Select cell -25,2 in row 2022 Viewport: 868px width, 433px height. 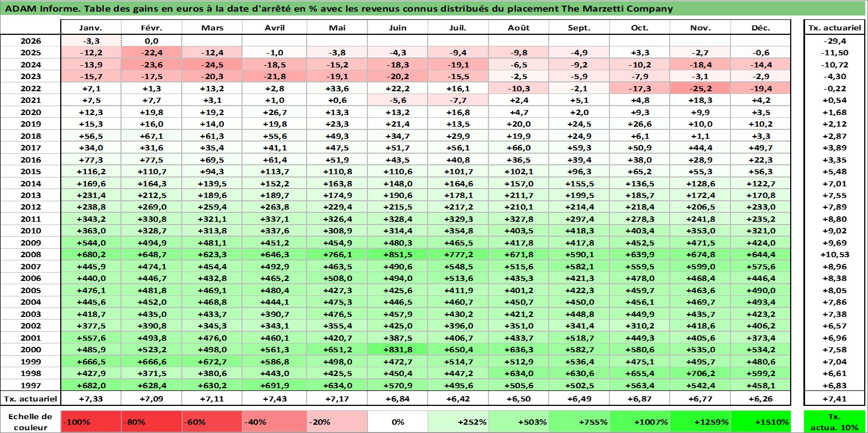tap(700, 88)
